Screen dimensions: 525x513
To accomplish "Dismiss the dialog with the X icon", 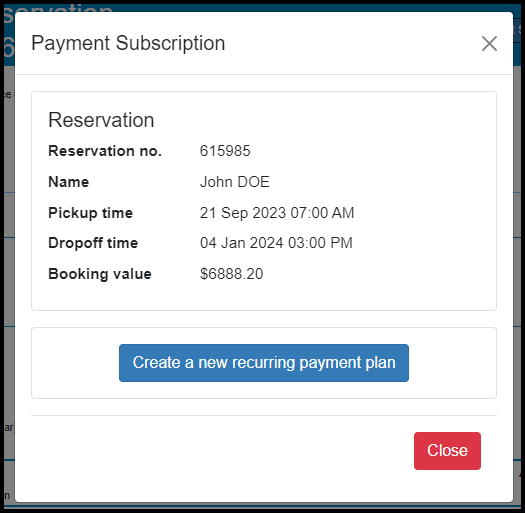I will [489, 44].
